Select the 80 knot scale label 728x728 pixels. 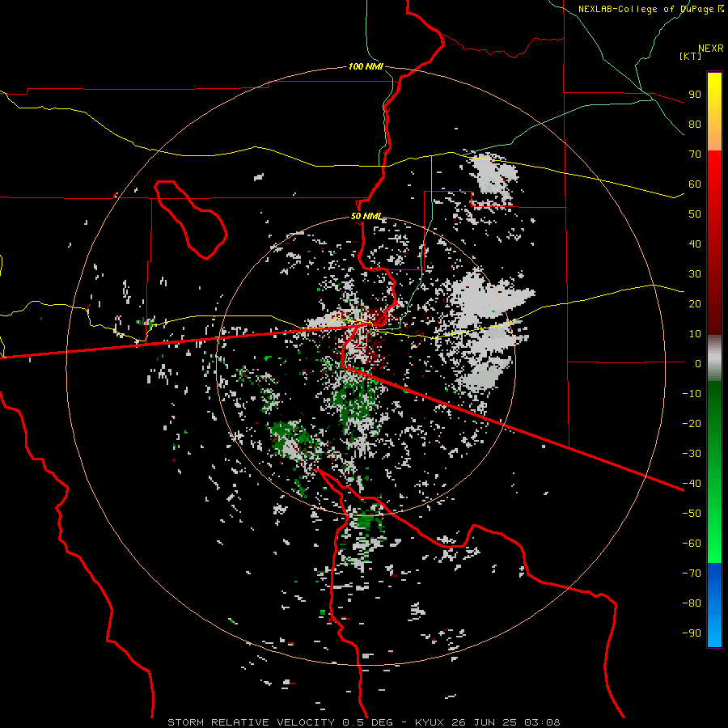(x=695, y=125)
